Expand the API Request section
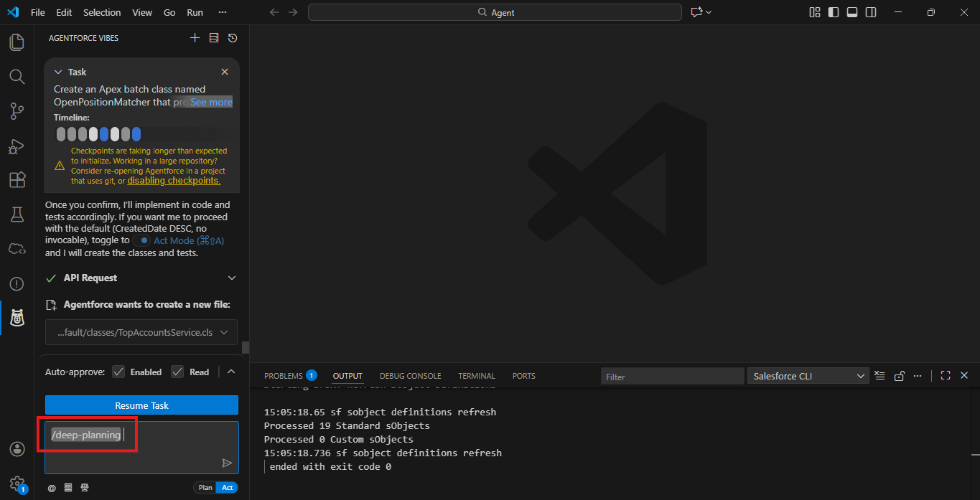The width and height of the screenshot is (980, 500). (231, 278)
